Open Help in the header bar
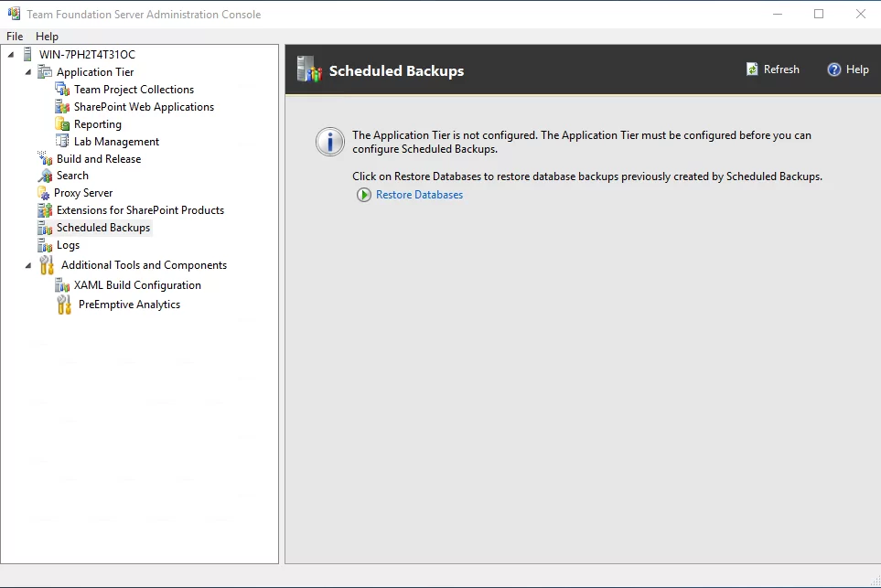This screenshot has width=881, height=588. pyautogui.click(x=848, y=69)
